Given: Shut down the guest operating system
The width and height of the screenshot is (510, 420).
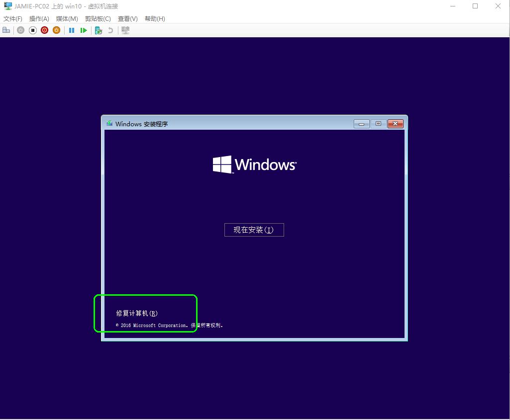Looking at the screenshot, I should coord(44,30).
